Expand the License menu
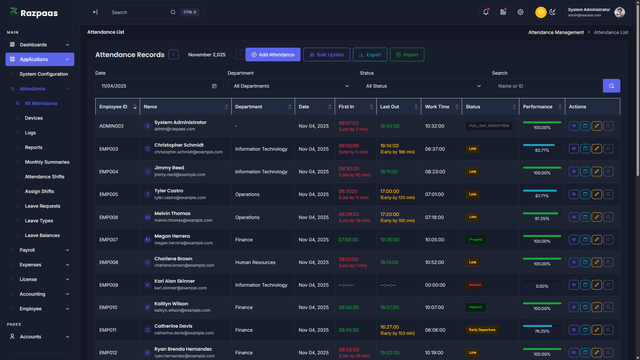This screenshot has height=360, width=640. click(x=40, y=280)
